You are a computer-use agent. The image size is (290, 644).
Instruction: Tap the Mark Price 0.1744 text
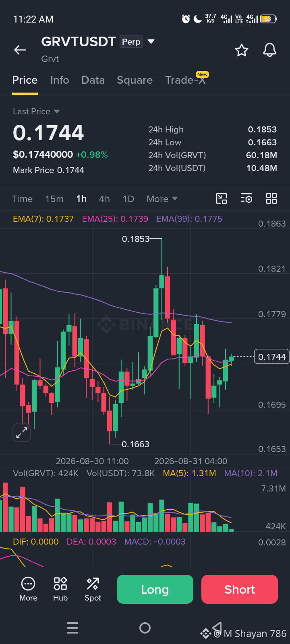(48, 170)
